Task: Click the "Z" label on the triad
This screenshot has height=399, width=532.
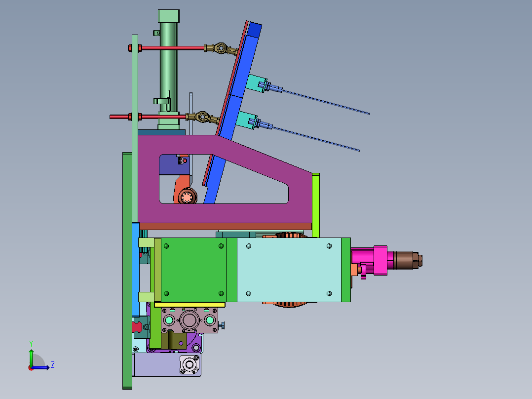Action: [x=53, y=365]
